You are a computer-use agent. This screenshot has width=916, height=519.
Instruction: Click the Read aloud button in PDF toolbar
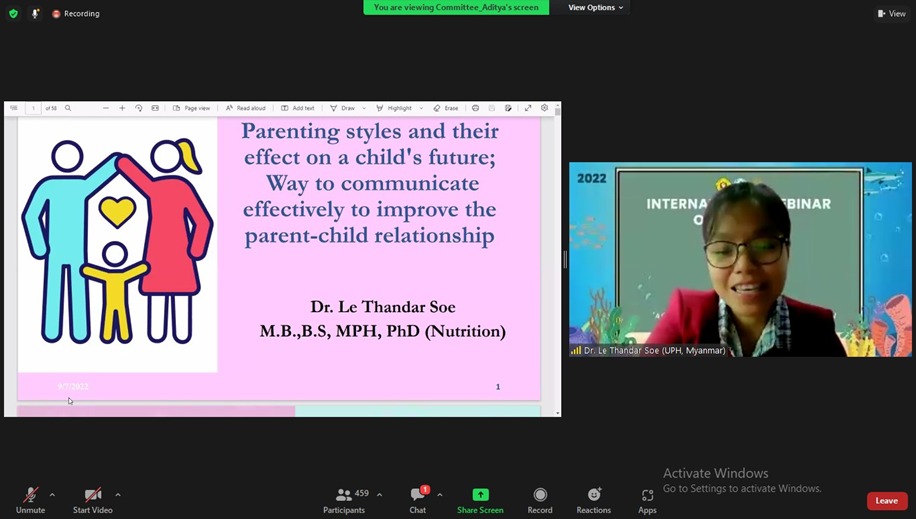(246, 108)
